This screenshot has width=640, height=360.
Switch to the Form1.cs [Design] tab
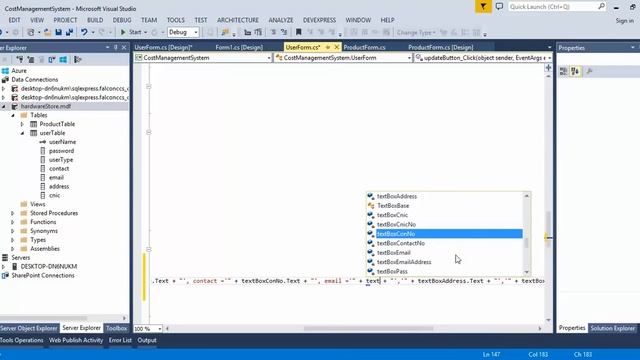[x=239, y=47]
